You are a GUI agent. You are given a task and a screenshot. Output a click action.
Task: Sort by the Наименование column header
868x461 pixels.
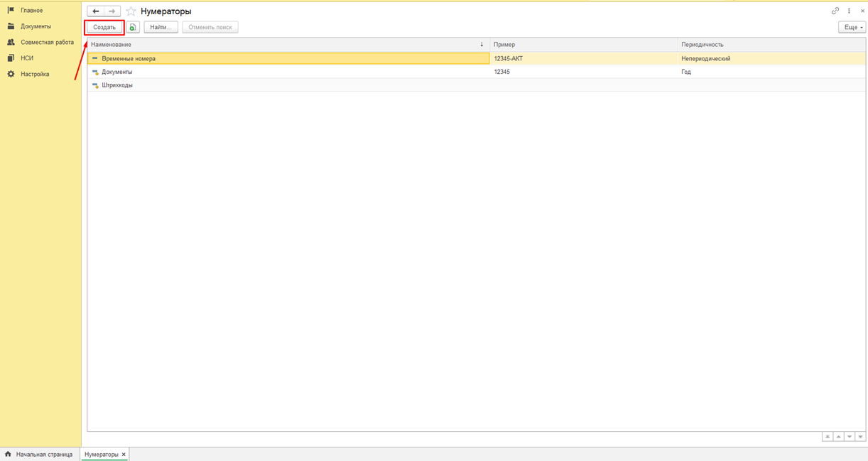pos(288,45)
